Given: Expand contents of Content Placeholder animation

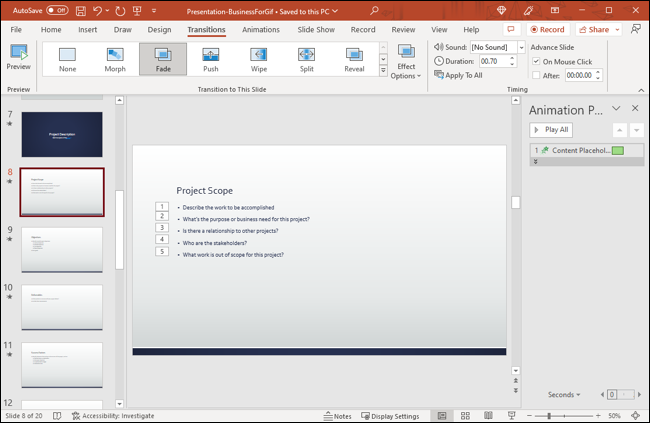Looking at the screenshot, I should pyautogui.click(x=536, y=162).
